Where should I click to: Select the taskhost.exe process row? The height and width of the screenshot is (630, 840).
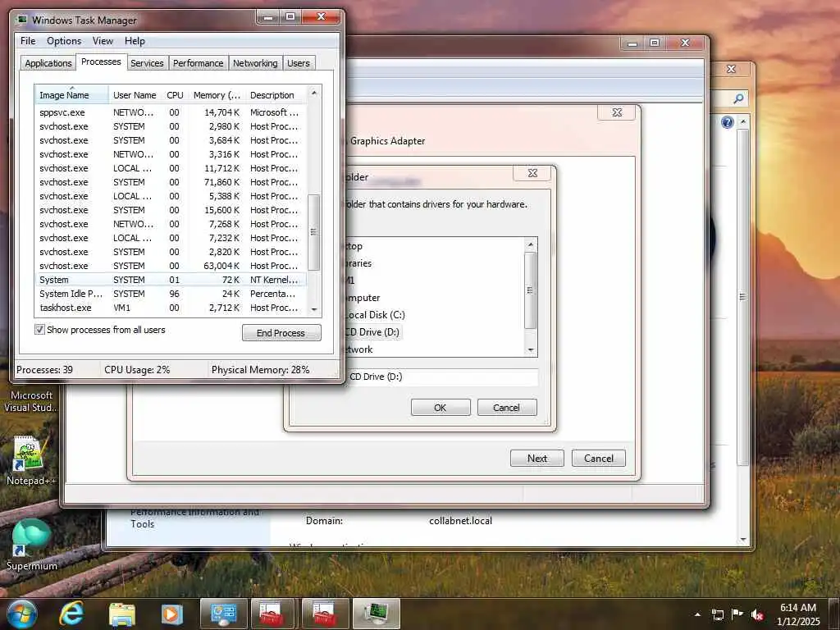coord(171,308)
